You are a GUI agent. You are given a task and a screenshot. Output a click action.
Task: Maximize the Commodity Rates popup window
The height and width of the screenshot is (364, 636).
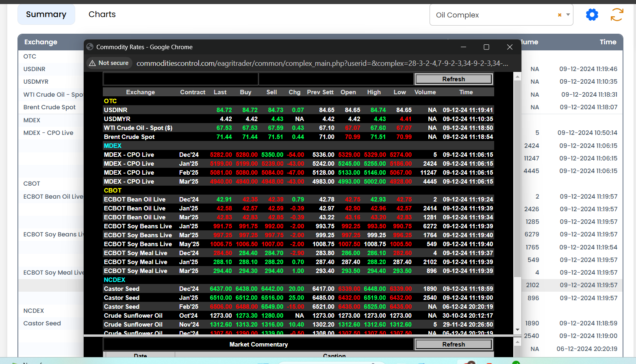[486, 47]
